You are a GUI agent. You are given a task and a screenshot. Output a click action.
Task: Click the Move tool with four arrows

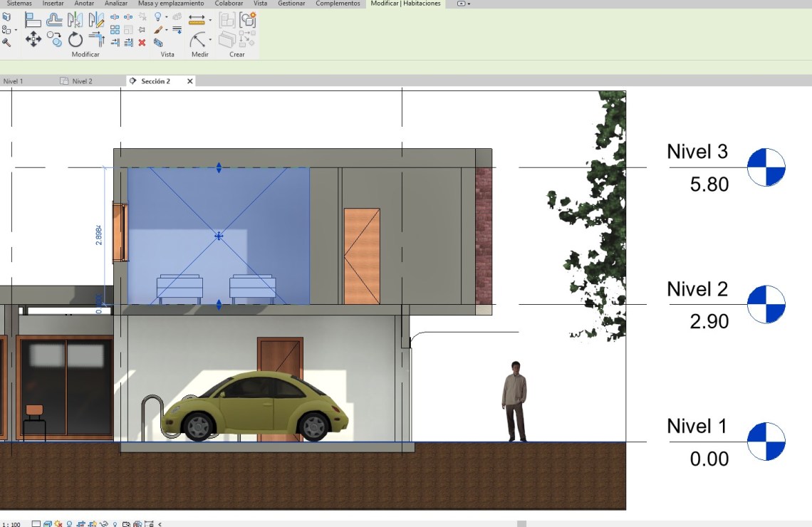pyautogui.click(x=33, y=40)
